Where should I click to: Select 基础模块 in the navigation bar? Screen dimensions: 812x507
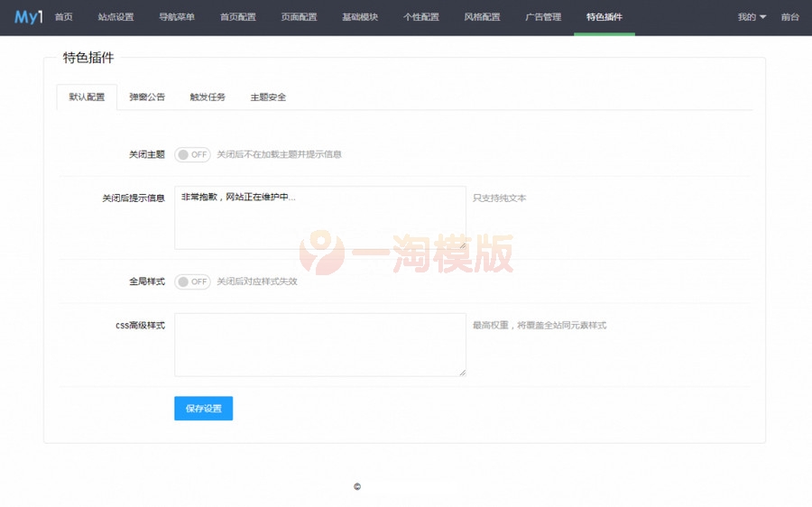click(360, 17)
